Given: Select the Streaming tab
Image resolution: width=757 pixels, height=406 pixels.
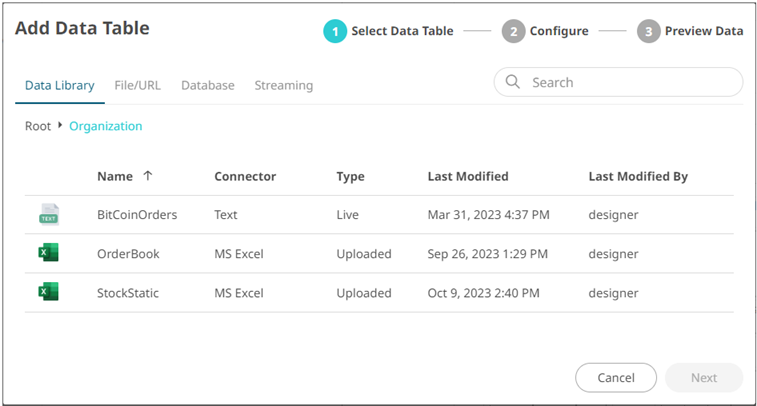Looking at the screenshot, I should point(283,86).
